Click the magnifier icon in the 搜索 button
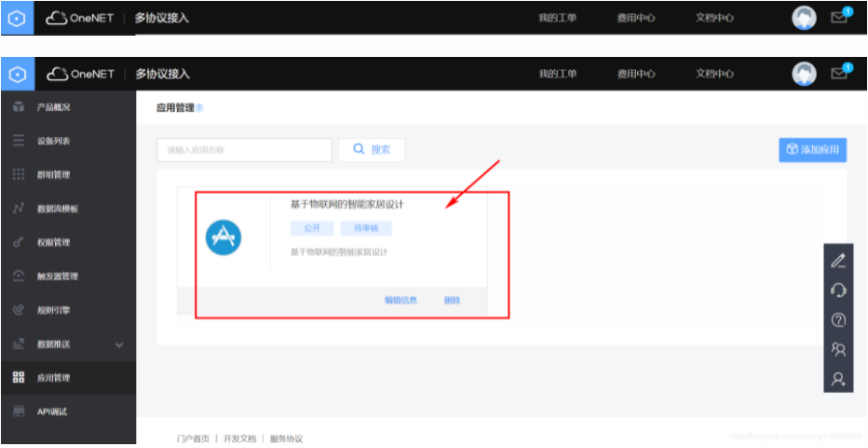 coord(359,150)
